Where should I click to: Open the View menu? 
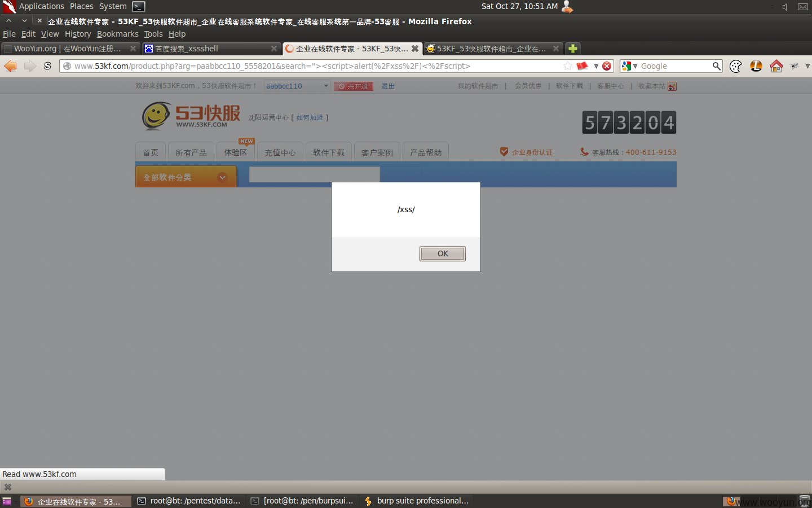coord(50,34)
